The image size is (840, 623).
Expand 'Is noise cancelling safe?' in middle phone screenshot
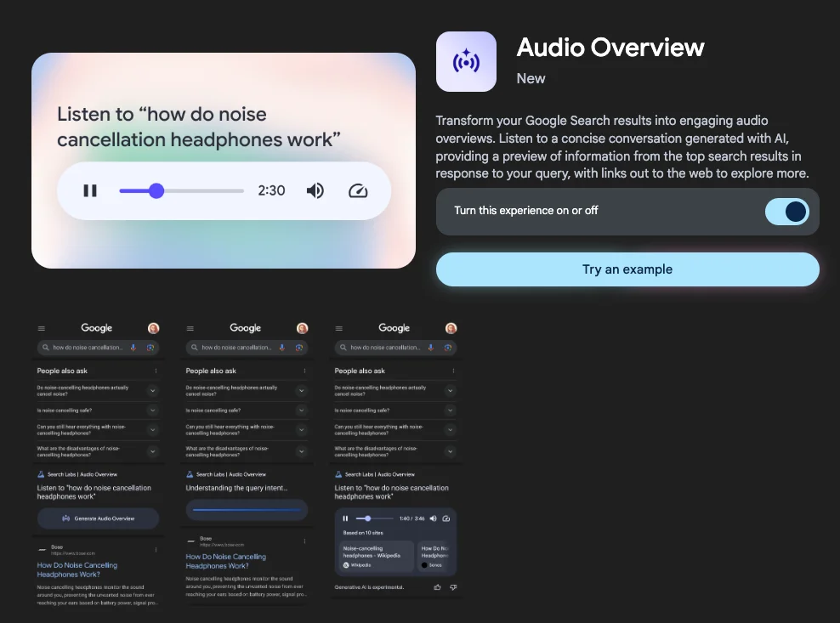click(x=302, y=411)
